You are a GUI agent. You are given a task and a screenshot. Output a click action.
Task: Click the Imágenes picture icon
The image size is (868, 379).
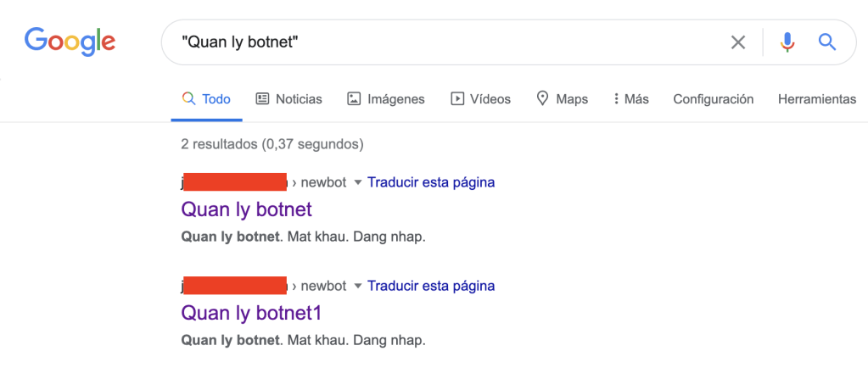point(354,99)
